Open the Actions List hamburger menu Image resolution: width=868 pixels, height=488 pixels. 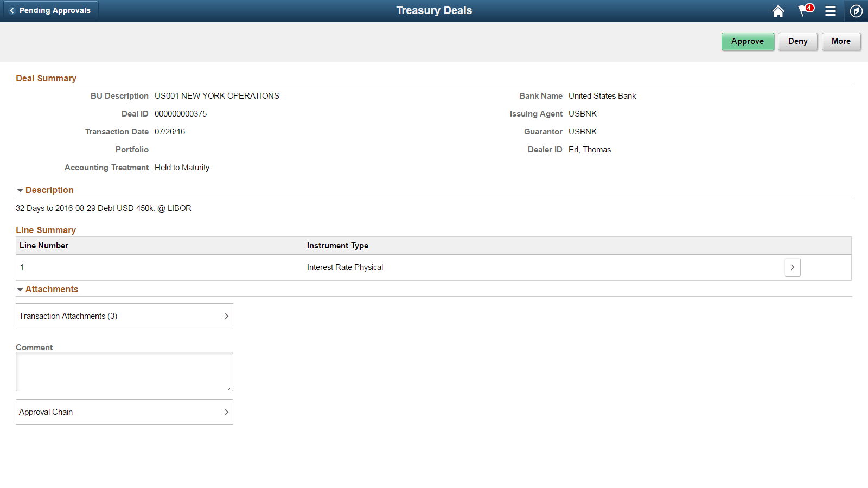[x=831, y=11]
